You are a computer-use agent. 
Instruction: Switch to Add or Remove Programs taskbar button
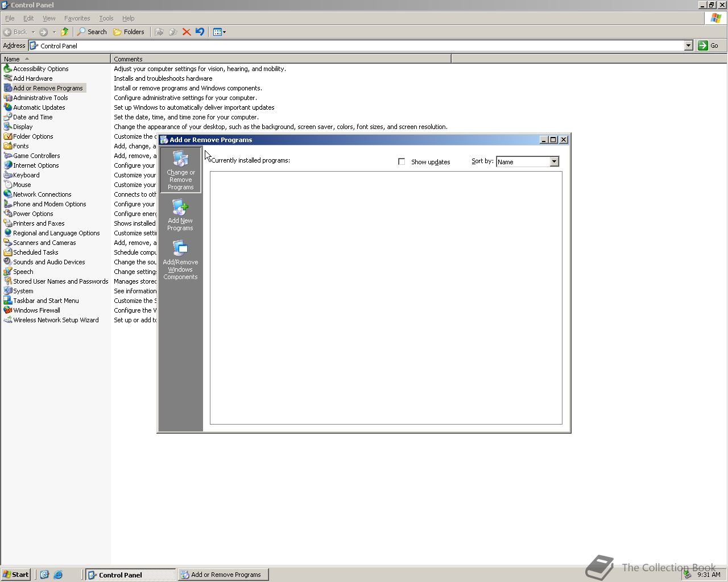pyautogui.click(x=223, y=575)
